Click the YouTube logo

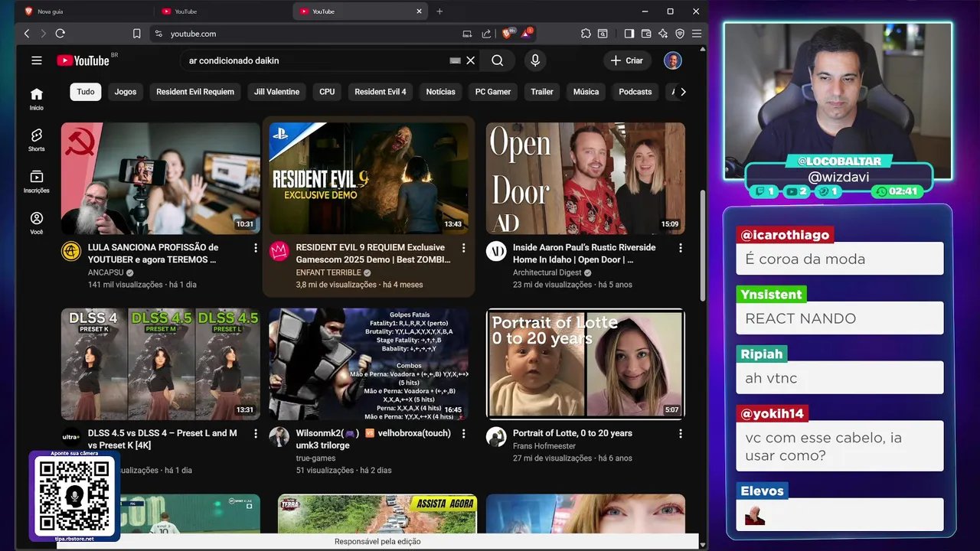tap(83, 60)
